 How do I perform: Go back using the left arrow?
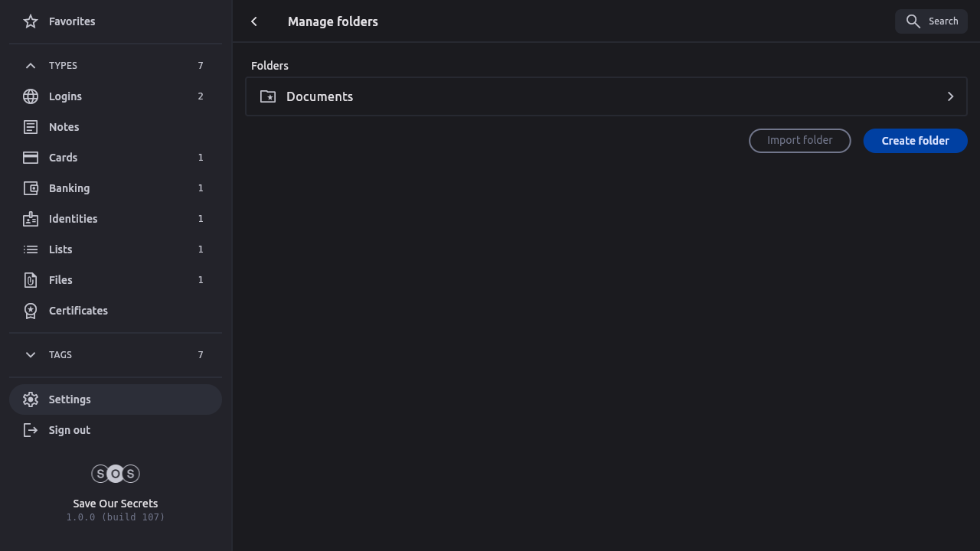[254, 21]
